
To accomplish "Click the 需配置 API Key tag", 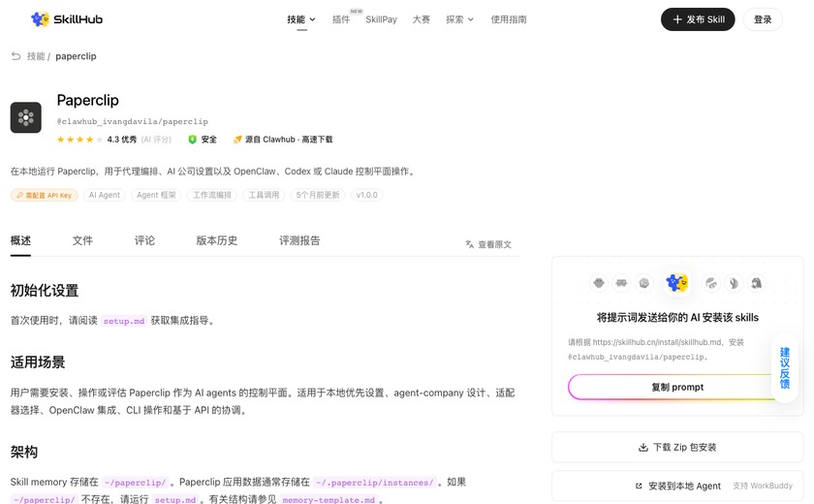I will coord(45,195).
